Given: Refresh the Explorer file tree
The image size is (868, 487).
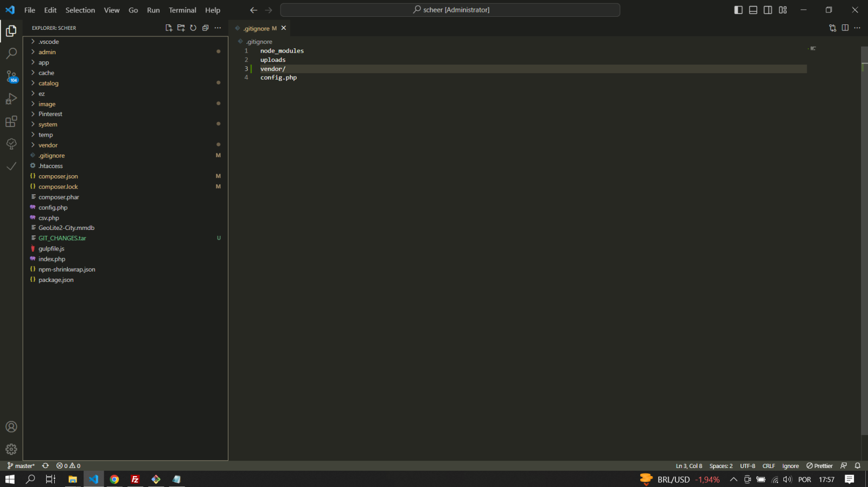Looking at the screenshot, I should coord(193,28).
